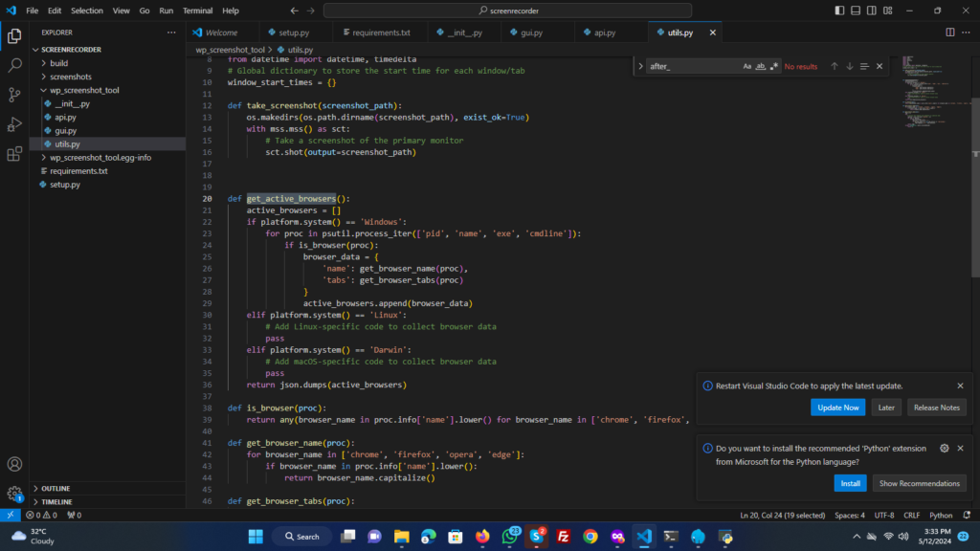
Task: Toggle Match Case in find widget
Action: point(747,66)
